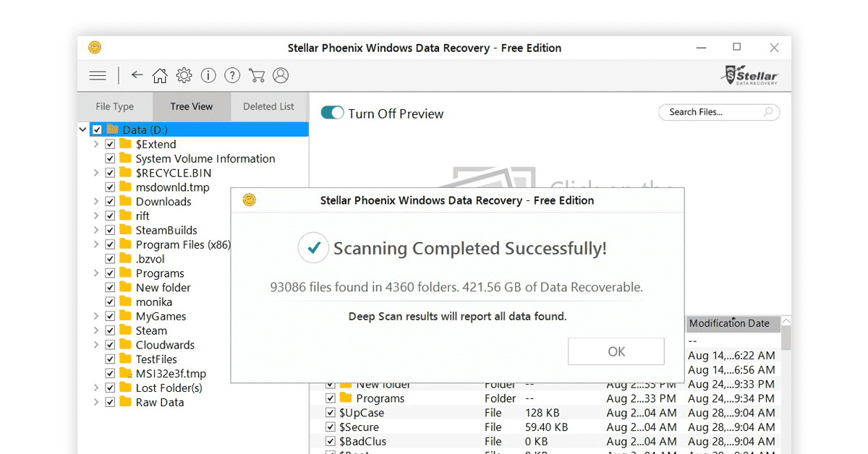Uncheck the $Secure file checkbox
The image size is (868, 454).
[331, 427]
